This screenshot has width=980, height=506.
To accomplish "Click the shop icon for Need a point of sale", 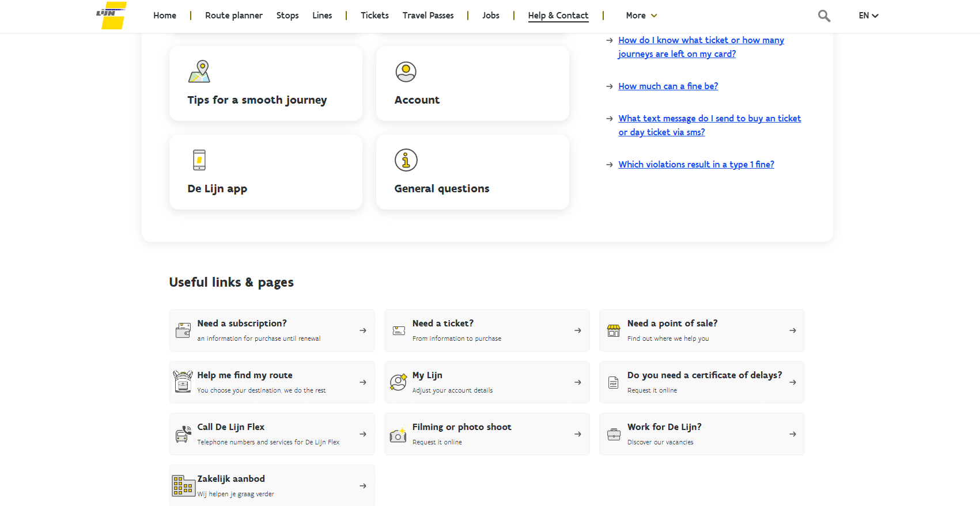I will [x=614, y=330].
